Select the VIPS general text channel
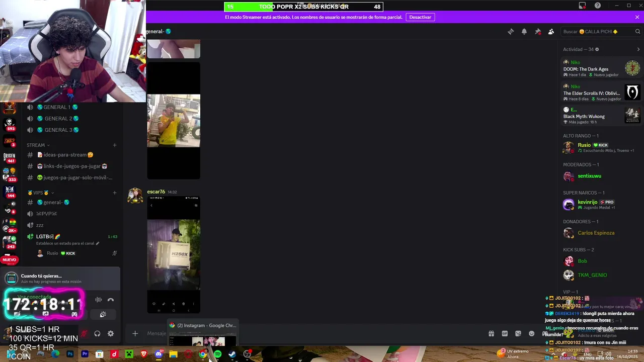Image resolution: width=644 pixels, height=362 pixels. click(x=70, y=202)
